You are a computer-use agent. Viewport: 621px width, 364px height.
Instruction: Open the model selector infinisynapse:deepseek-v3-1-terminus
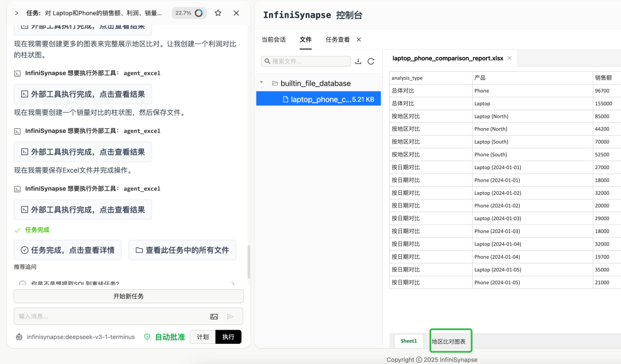(75, 337)
